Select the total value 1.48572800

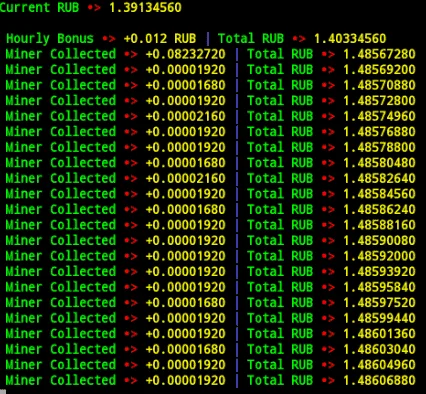pyautogui.click(x=379, y=101)
